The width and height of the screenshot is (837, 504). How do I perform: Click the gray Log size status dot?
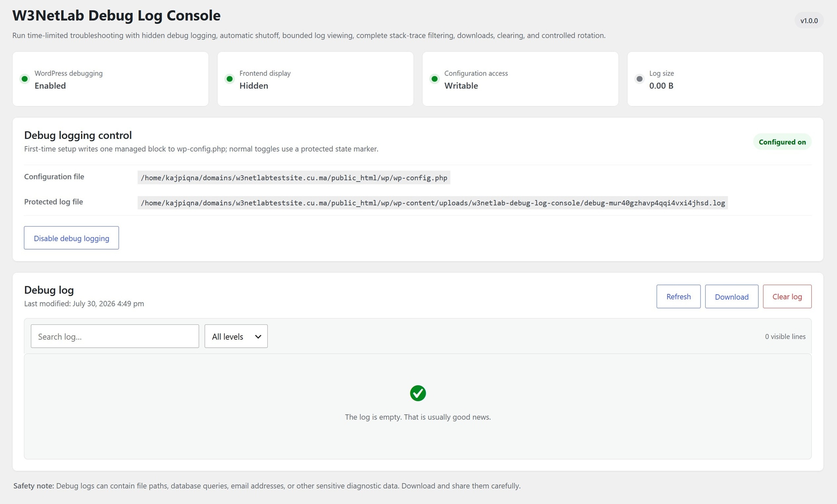click(639, 79)
